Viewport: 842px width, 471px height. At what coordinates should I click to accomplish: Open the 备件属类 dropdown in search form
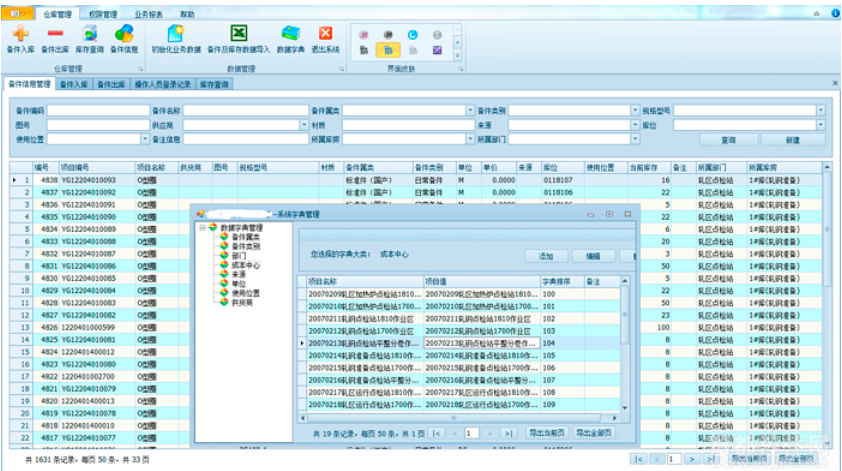pos(469,110)
